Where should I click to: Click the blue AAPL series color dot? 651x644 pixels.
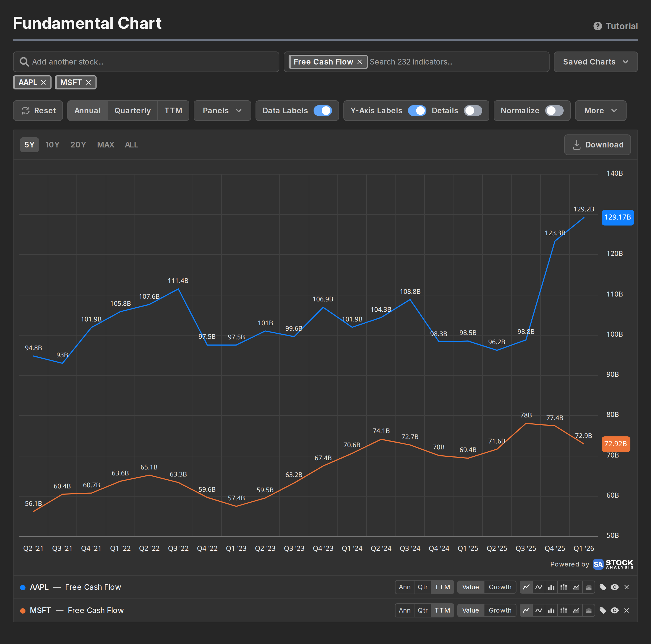[23, 587]
